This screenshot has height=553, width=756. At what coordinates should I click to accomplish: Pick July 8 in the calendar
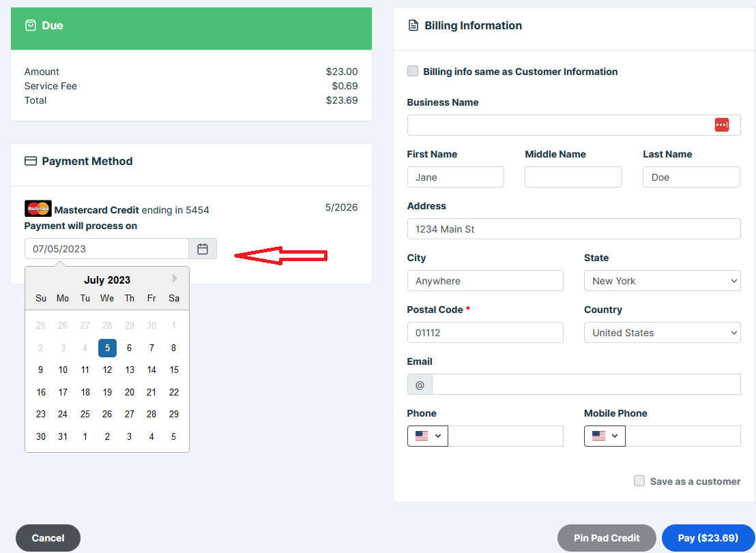[173, 348]
